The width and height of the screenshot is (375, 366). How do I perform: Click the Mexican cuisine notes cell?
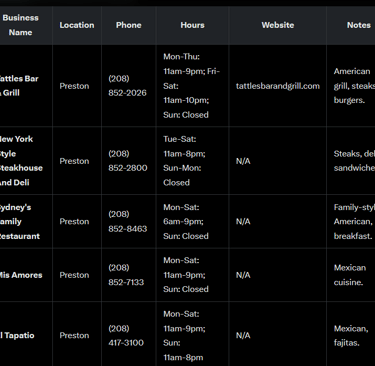[x=350, y=275]
